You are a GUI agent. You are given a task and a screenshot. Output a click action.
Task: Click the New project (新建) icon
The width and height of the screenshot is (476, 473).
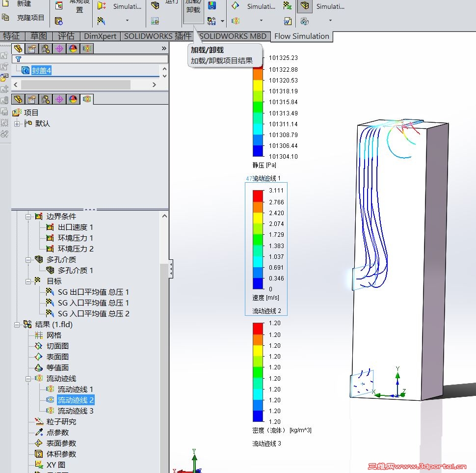pos(5,3)
